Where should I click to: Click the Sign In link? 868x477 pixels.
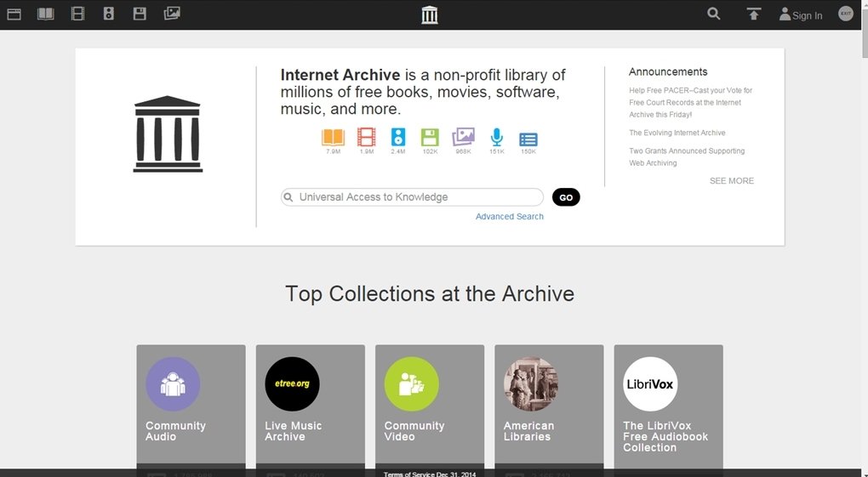[x=801, y=15]
